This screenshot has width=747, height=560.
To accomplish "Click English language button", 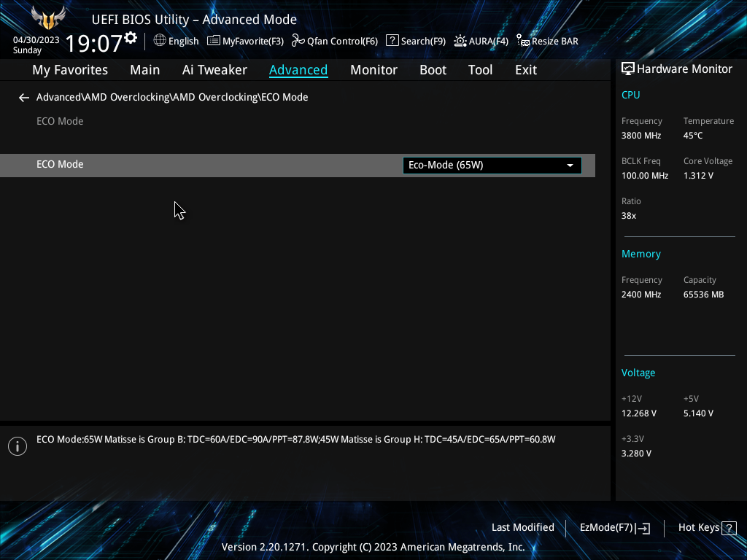I will click(x=183, y=42).
